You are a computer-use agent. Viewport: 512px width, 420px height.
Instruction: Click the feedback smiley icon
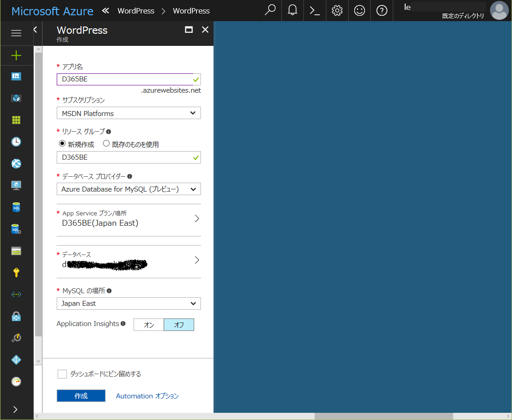coord(359,10)
